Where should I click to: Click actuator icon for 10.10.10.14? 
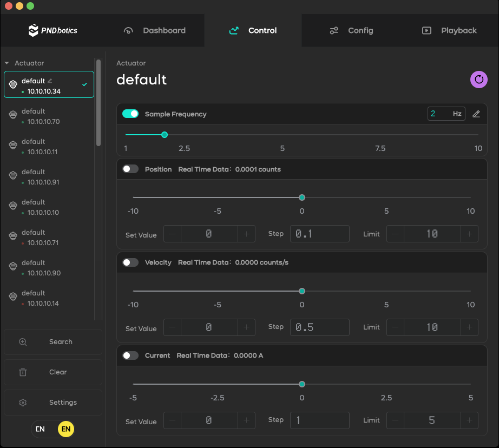pyautogui.click(x=13, y=296)
